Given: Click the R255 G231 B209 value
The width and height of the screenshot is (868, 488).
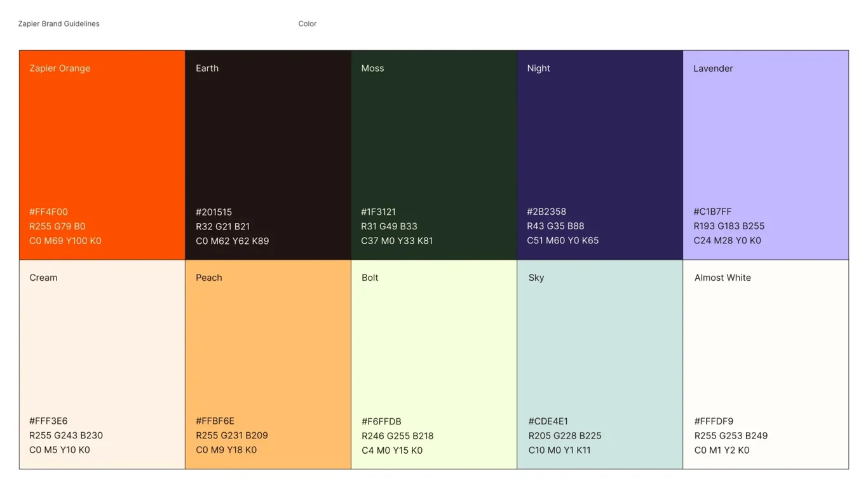Looking at the screenshot, I should pyautogui.click(x=232, y=435).
